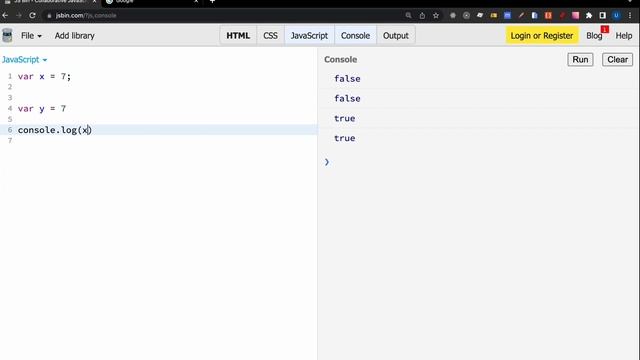Viewport: 640px width, 360px height.
Task: Open the JavaScript language dropdown in editor
Action: click(x=24, y=60)
